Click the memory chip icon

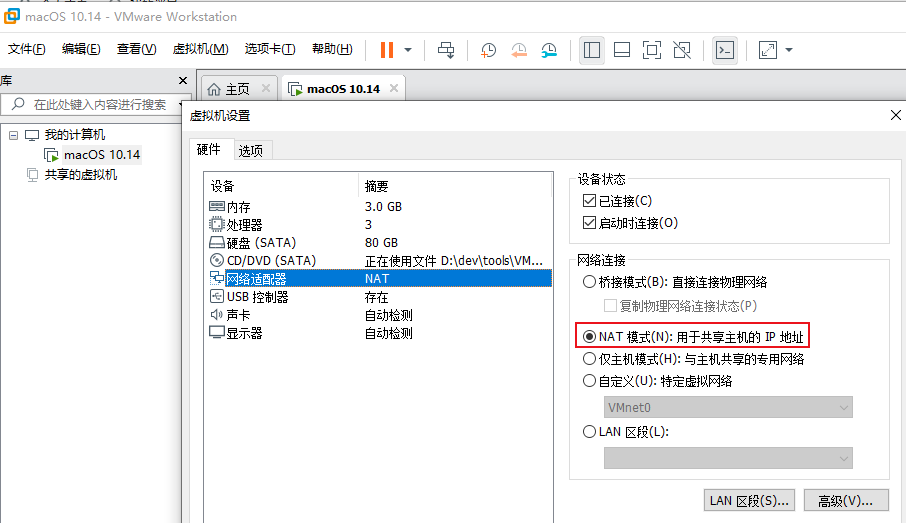coord(217,206)
